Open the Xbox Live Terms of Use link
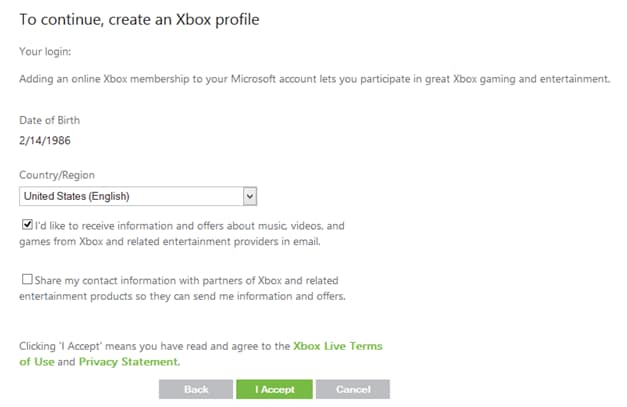 coord(337,346)
